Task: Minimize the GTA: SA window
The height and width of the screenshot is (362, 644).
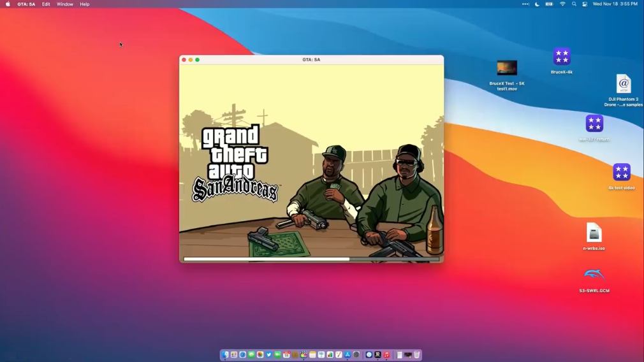Action: [x=191, y=60]
